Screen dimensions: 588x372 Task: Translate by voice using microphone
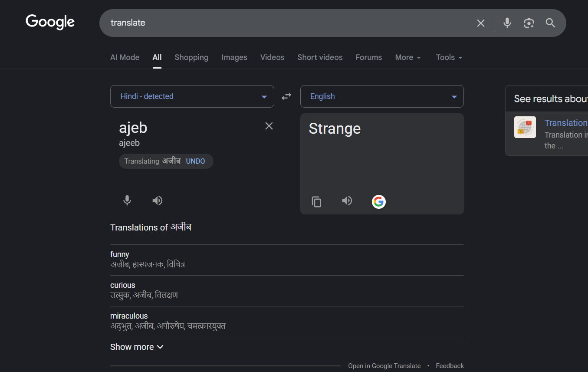click(127, 201)
